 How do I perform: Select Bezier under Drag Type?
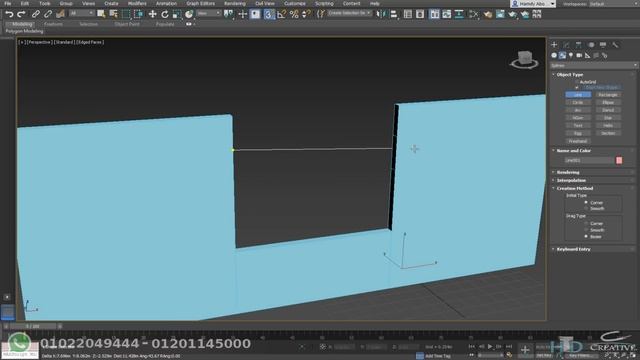coord(586,237)
